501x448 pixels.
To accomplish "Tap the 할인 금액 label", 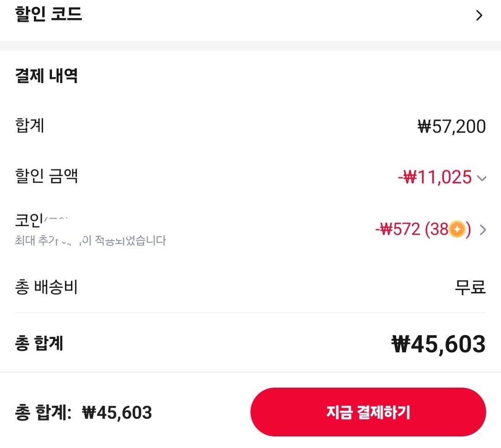I will point(46,176).
